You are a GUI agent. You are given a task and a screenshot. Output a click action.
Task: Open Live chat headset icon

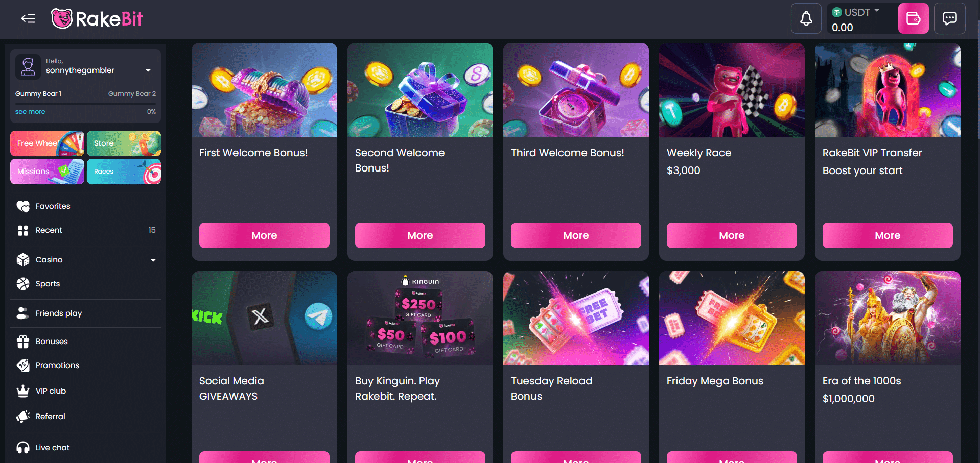tap(23, 448)
